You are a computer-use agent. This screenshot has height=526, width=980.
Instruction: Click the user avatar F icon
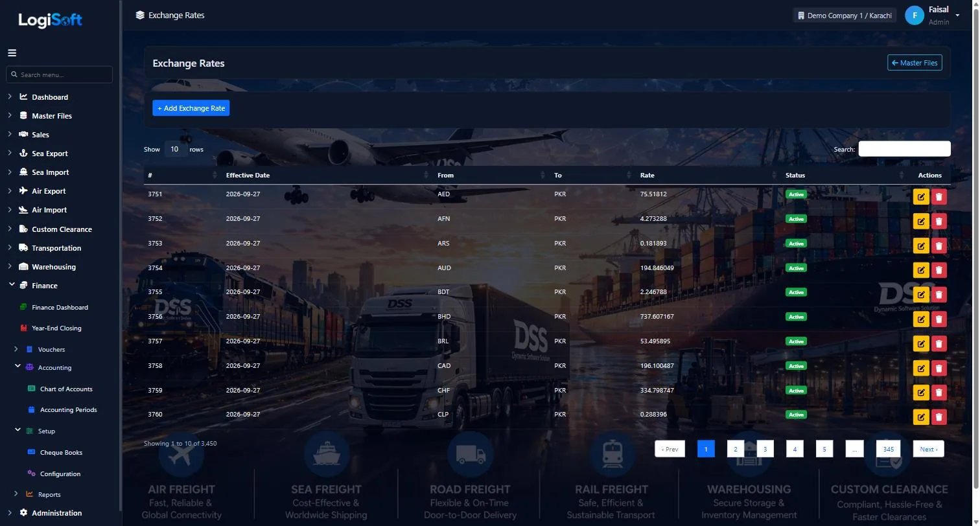(x=914, y=16)
